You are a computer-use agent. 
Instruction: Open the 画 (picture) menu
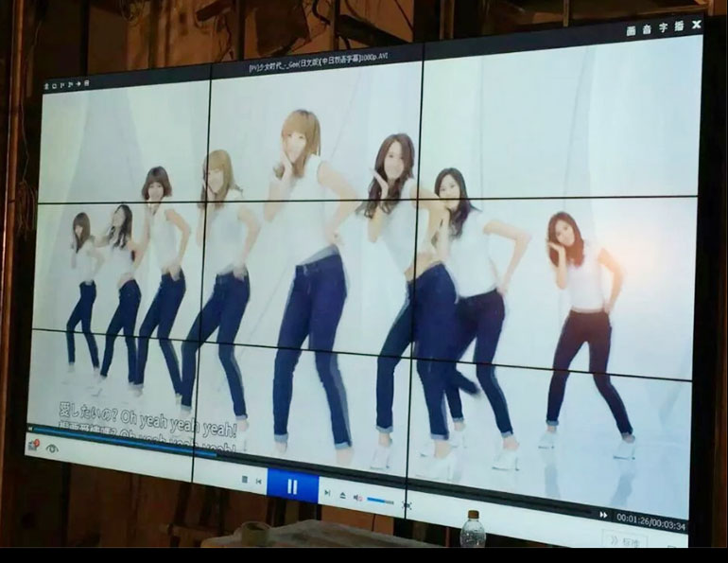(x=631, y=31)
